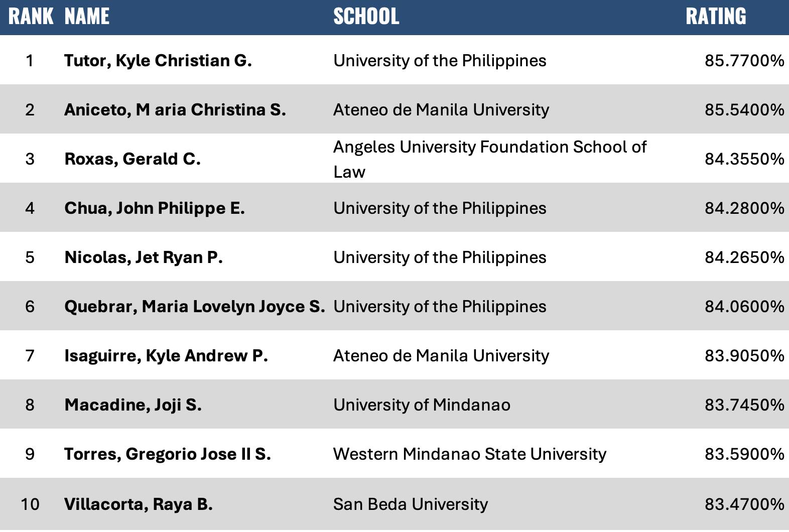Click the 85.7700% top rating
This screenshot has height=532, width=789.
pyautogui.click(x=744, y=61)
